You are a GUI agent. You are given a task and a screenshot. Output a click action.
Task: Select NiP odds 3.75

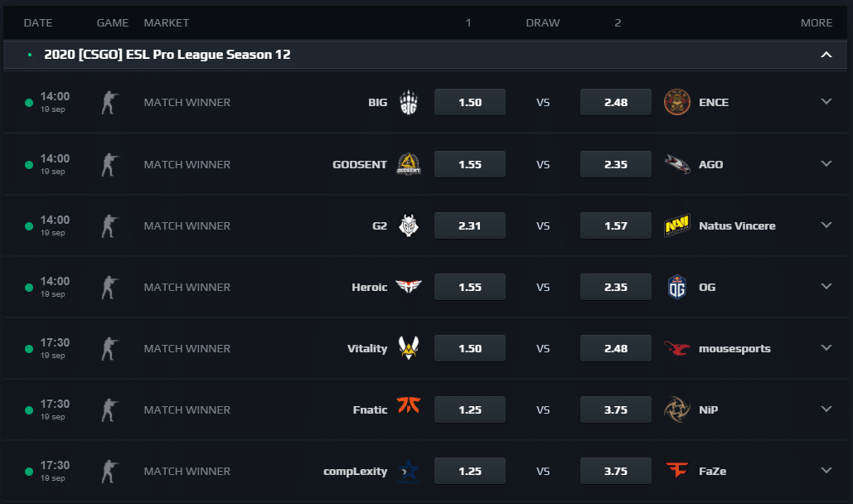(x=616, y=409)
